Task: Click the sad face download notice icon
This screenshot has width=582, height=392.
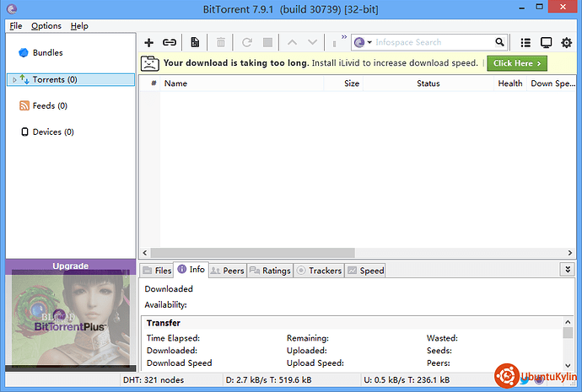Action: (150, 63)
